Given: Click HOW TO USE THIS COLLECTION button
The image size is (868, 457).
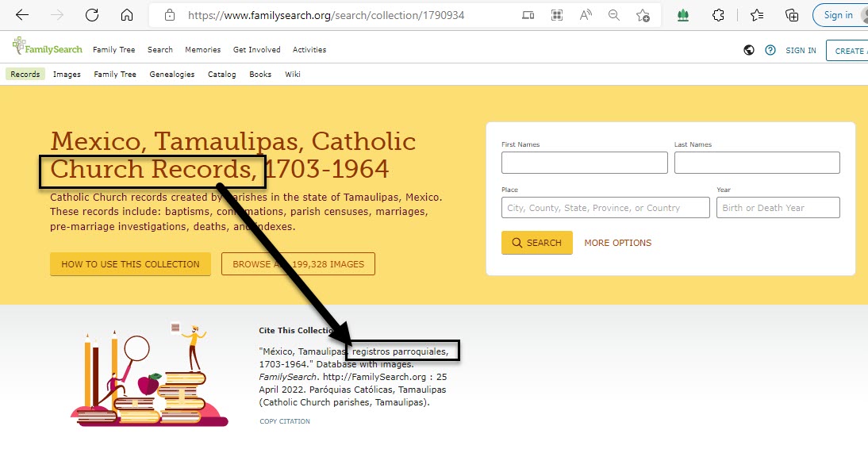Looking at the screenshot, I should click(131, 264).
